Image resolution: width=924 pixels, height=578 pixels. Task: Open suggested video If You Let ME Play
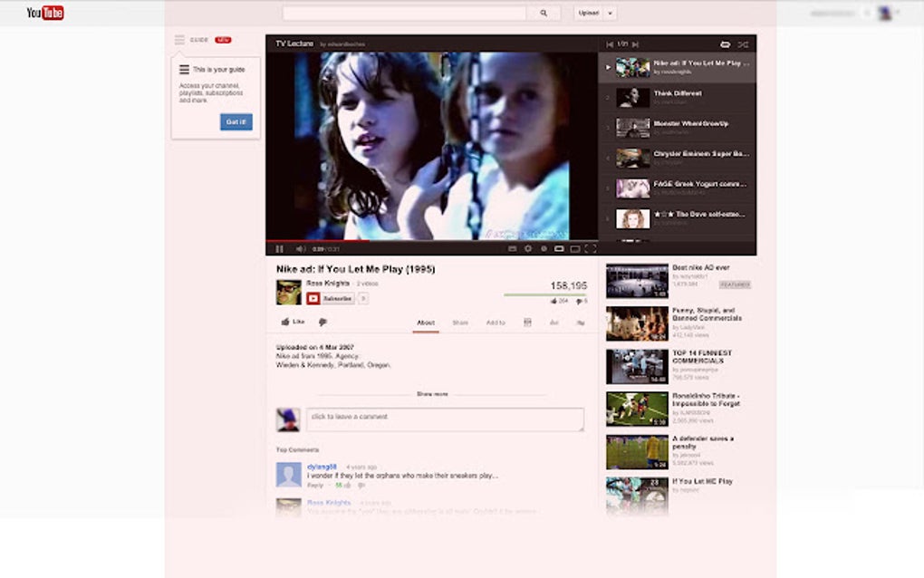tap(702, 481)
